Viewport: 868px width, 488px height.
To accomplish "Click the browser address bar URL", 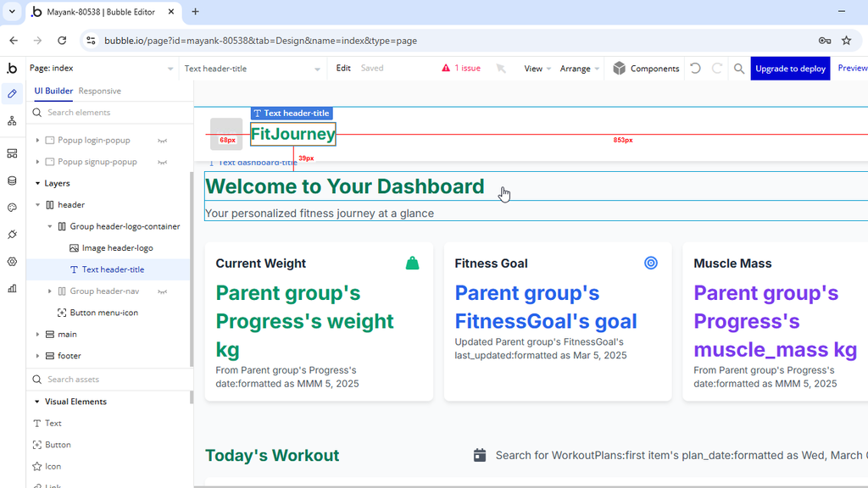I will coord(261,41).
